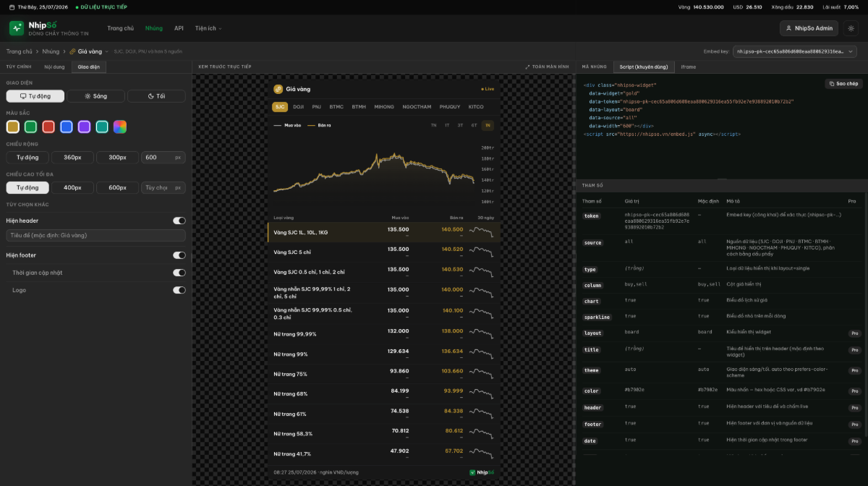The image size is (868, 486).
Task: Click the custom width px input
Action: coord(163,157)
